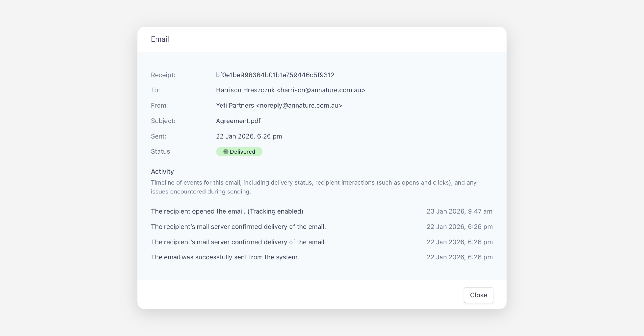
Task: Click the Agreement.pdf subject text
Action: tap(238, 121)
